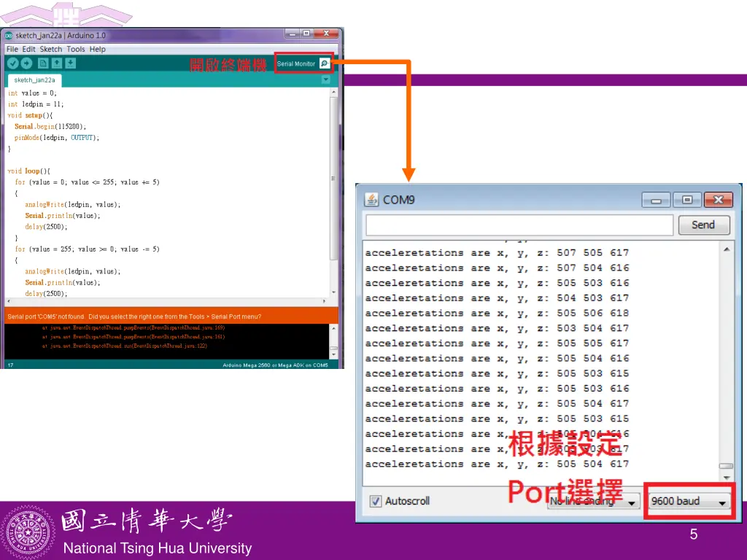Click the output row reading '507 504 616'
The height and width of the screenshot is (560, 747).
[497, 268]
